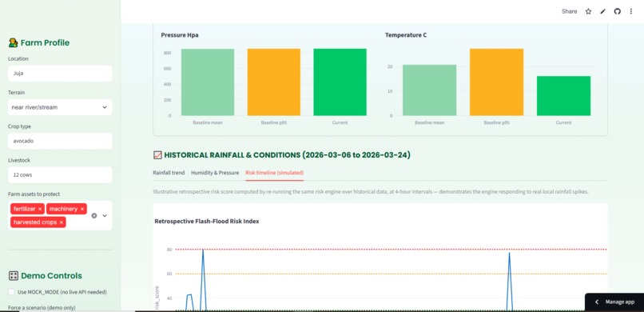The width and height of the screenshot is (644, 312).
Task: Click the Livestock field with 12 cows
Action: pyautogui.click(x=60, y=174)
